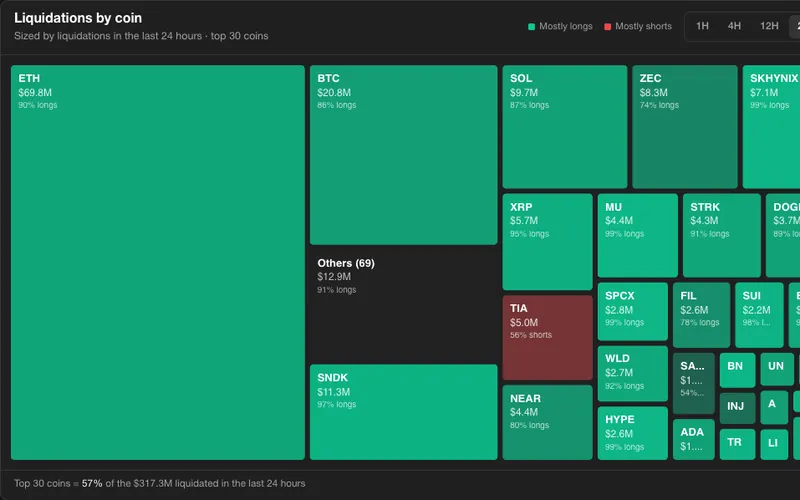Click the red Mostly shorts legend swatch

point(607,27)
